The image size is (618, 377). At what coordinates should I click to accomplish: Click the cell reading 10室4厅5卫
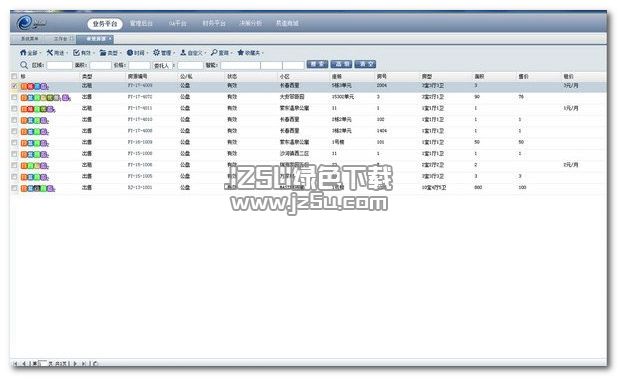tap(434, 188)
